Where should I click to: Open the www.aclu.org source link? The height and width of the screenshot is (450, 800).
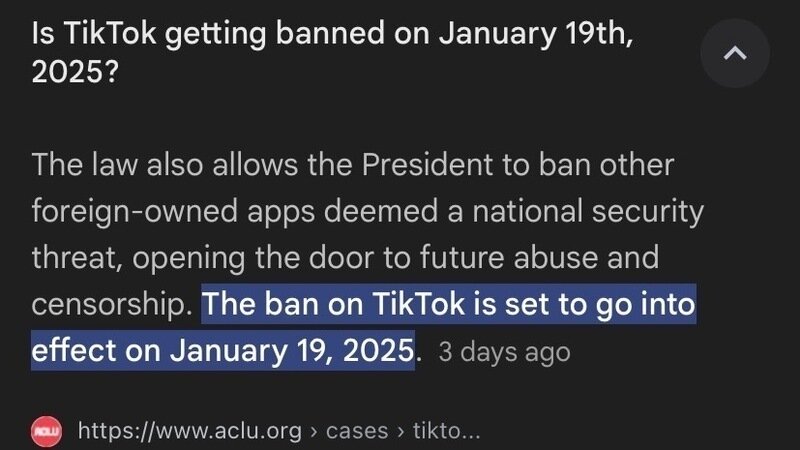point(189,431)
